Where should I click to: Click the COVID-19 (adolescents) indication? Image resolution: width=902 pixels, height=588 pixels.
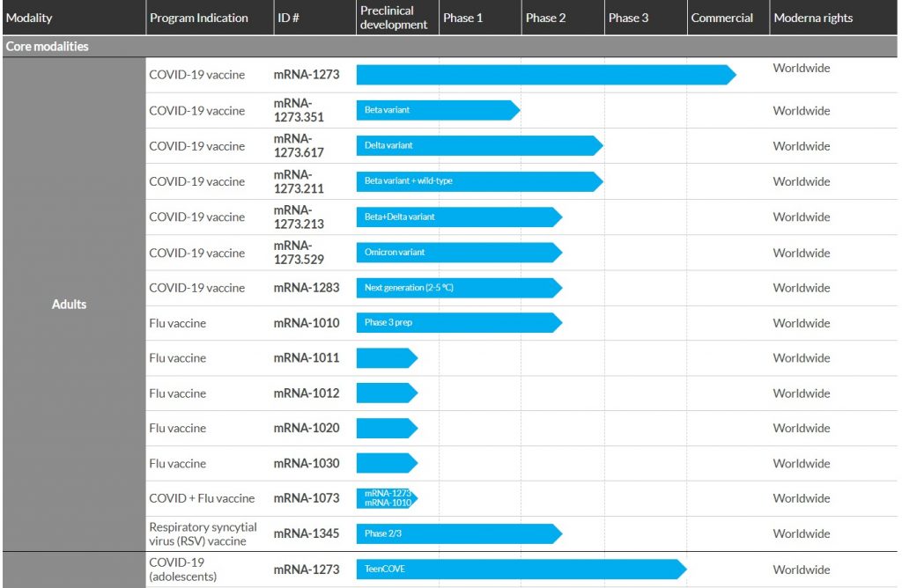point(183,570)
